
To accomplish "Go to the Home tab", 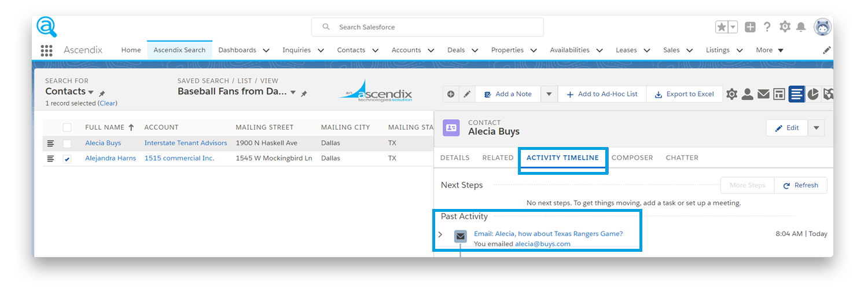I will (x=131, y=50).
